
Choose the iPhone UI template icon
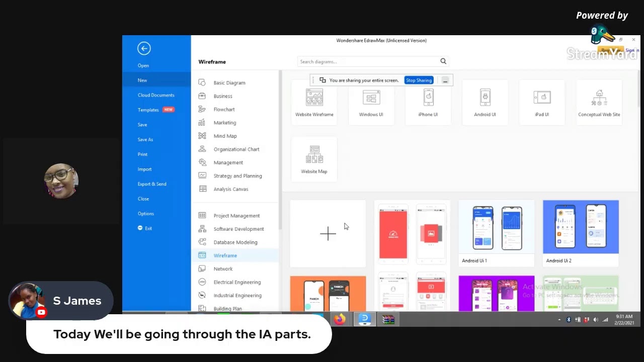[x=428, y=98]
